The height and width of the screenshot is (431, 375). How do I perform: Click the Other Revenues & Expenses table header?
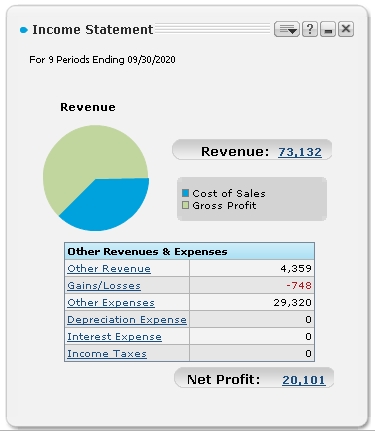click(x=189, y=251)
